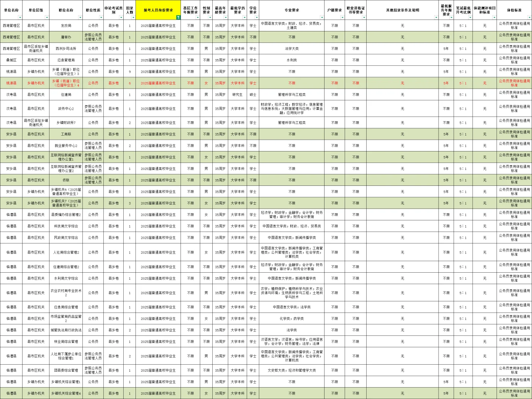Viewport: 532px width, 399px height.
Task: Open the 最低服务年限要求 filter dropdown
Action: (451, 17)
